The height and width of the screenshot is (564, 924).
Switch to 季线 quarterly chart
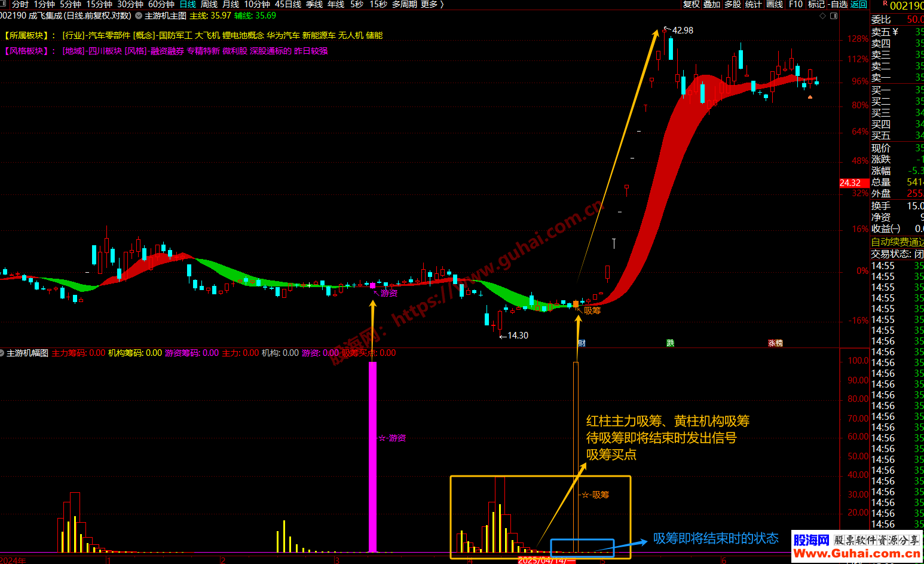pyautogui.click(x=314, y=4)
